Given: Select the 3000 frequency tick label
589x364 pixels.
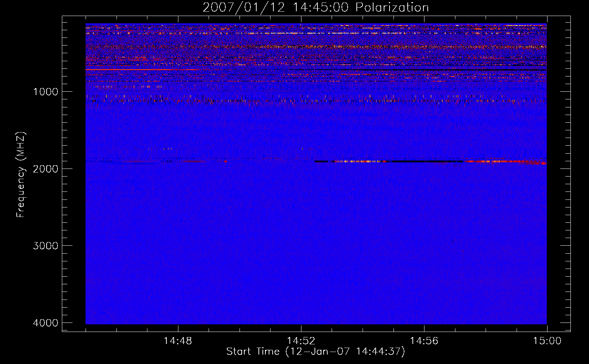Looking at the screenshot, I should 46,246.
